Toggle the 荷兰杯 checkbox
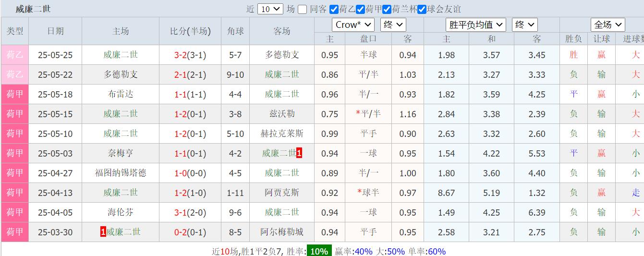Screen dimensions: 644x256 coord(387,9)
